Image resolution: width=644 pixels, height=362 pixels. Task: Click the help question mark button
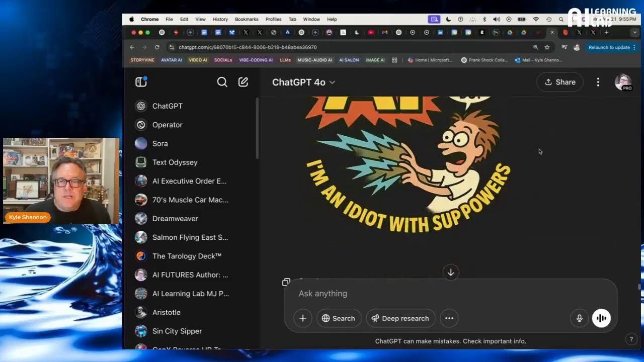coord(631,339)
